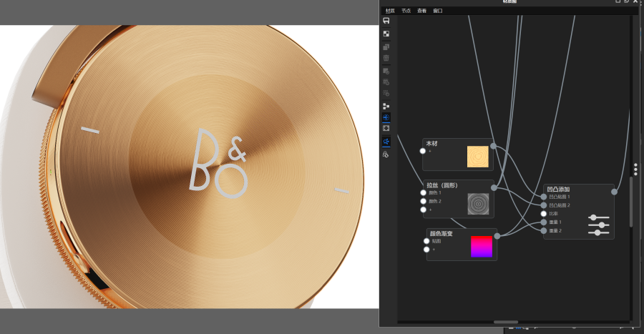644x334 pixels.
Task: Click the checkerboard icon in the graph toolbar
Action: (x=386, y=34)
